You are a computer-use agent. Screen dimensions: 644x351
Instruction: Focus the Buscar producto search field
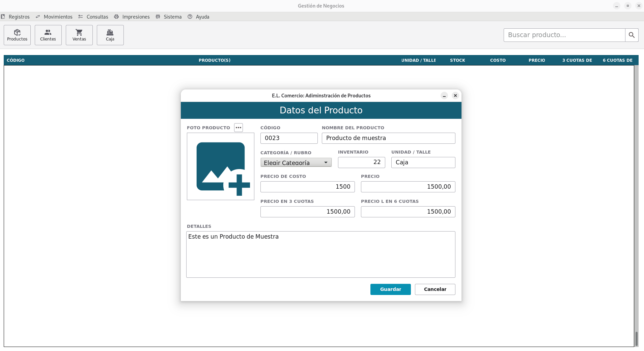click(564, 35)
